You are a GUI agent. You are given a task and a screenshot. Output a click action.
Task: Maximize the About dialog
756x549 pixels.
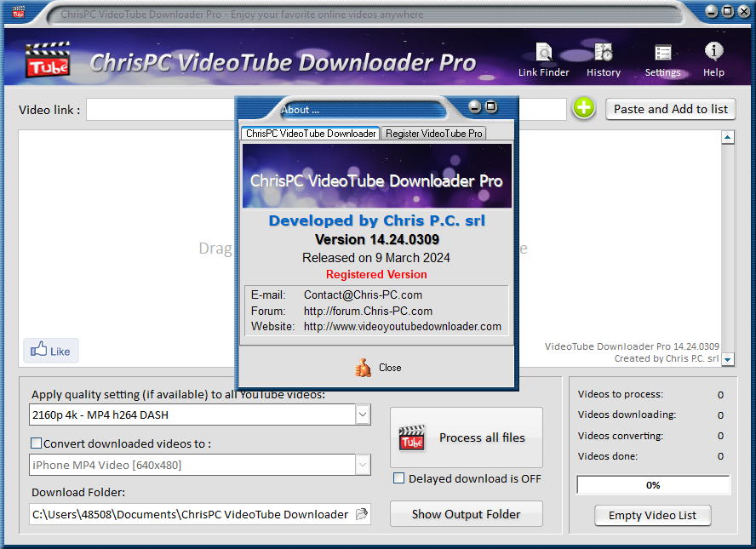tap(491, 106)
